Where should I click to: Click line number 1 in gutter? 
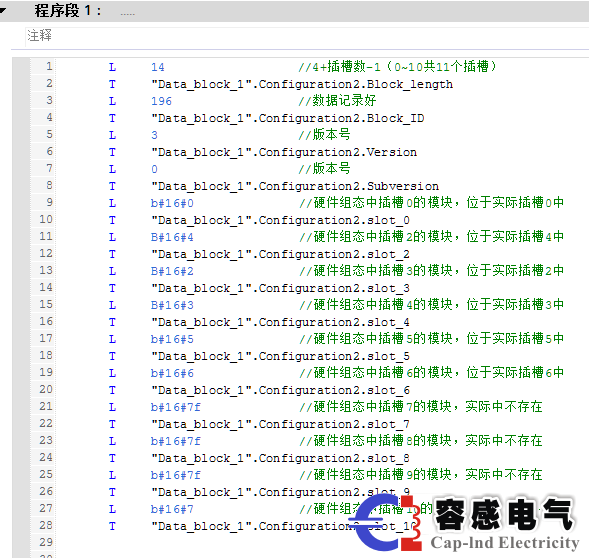(49, 67)
